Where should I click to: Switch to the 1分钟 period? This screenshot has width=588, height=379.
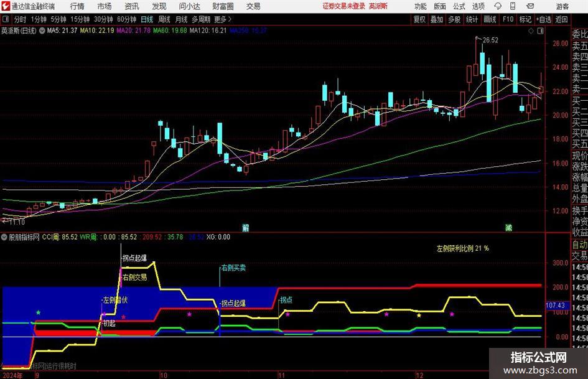(x=39, y=19)
